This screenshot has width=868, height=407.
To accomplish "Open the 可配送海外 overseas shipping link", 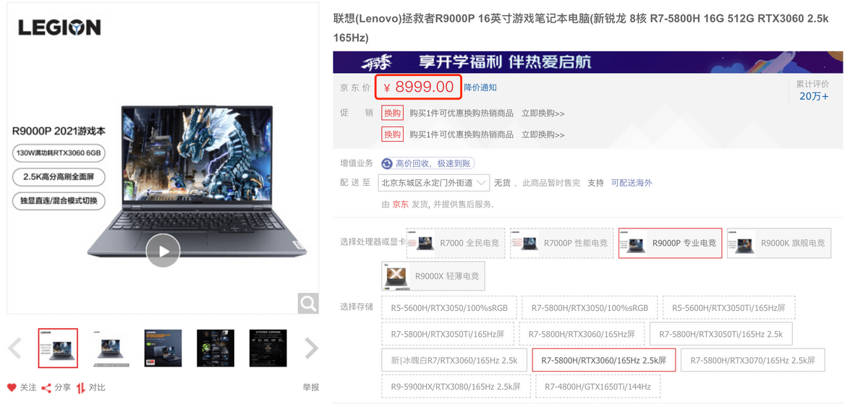I will click(x=631, y=183).
